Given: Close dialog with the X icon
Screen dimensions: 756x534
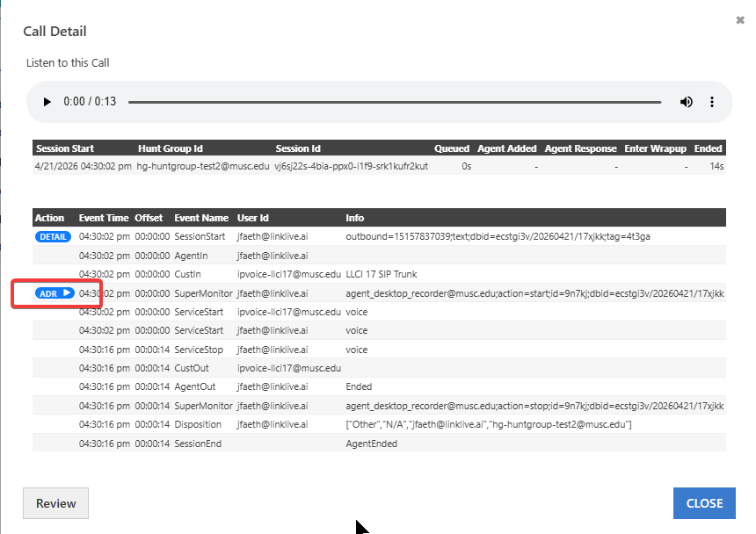Looking at the screenshot, I should (x=740, y=19).
